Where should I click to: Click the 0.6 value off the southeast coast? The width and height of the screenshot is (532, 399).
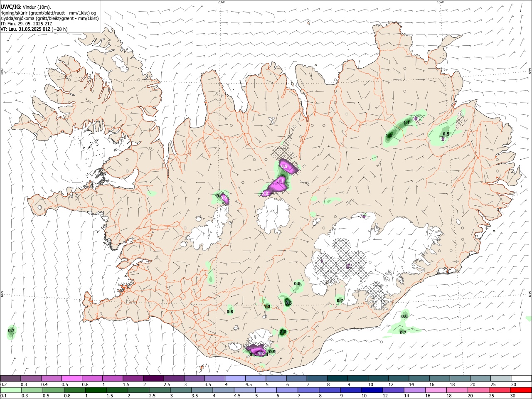[404, 317]
